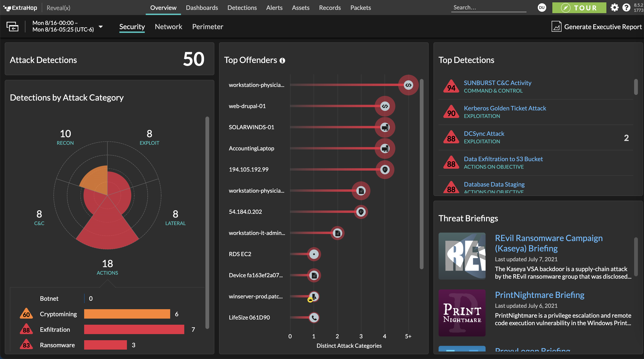Open the REvil briefing thumbnail
Viewport: 644px width, 359px height.
[462, 256]
